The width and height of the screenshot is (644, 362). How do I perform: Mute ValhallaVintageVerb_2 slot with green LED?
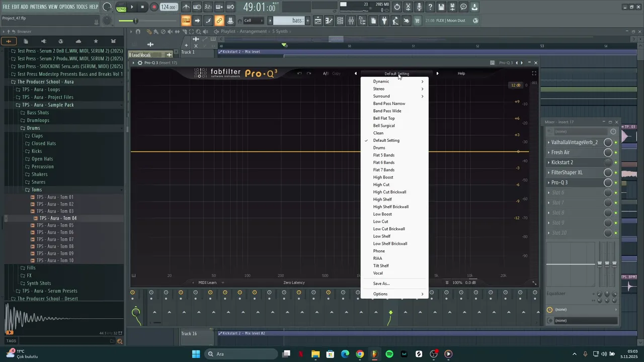pos(616,143)
